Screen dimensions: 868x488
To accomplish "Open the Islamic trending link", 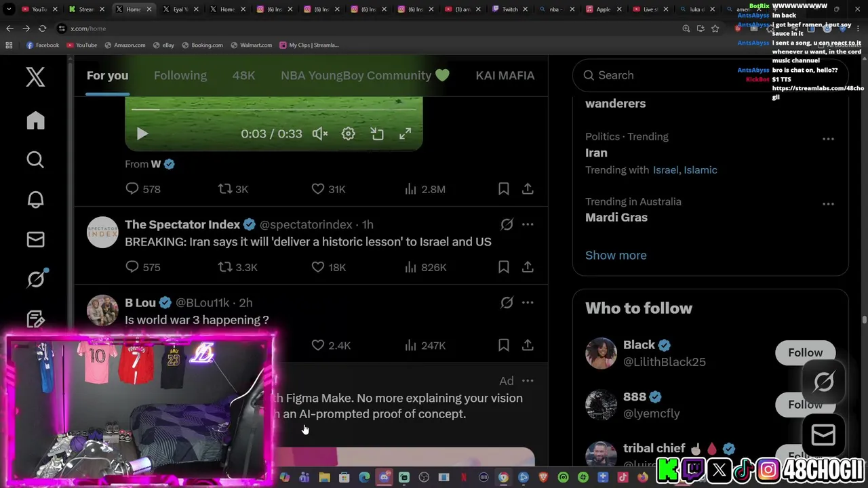I will [701, 170].
